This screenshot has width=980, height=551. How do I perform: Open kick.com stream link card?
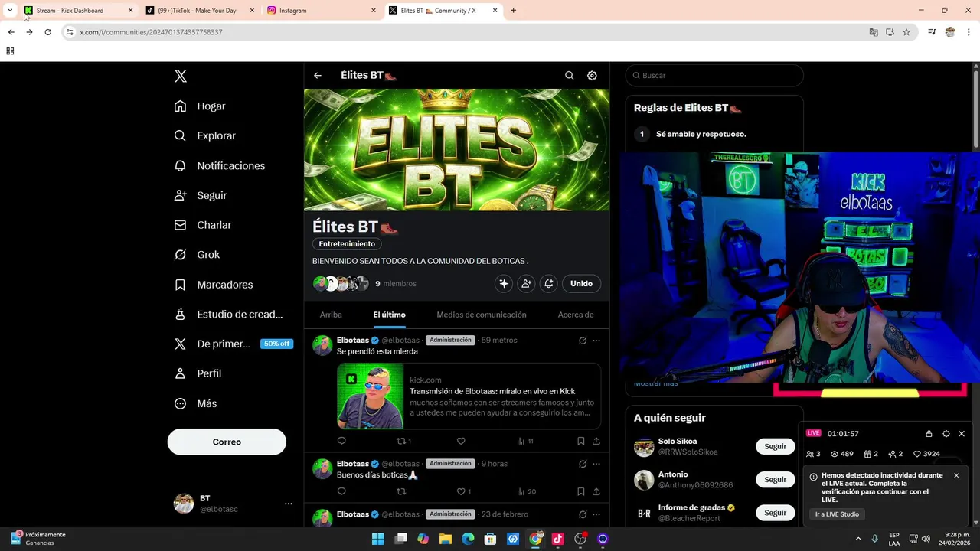[469, 396]
